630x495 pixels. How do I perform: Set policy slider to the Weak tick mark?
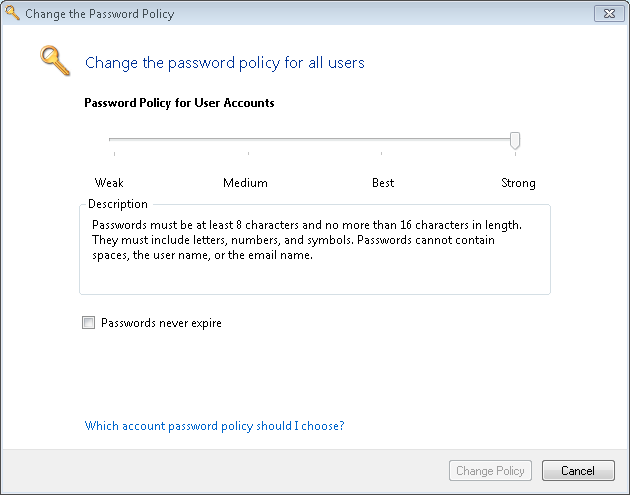pos(114,139)
